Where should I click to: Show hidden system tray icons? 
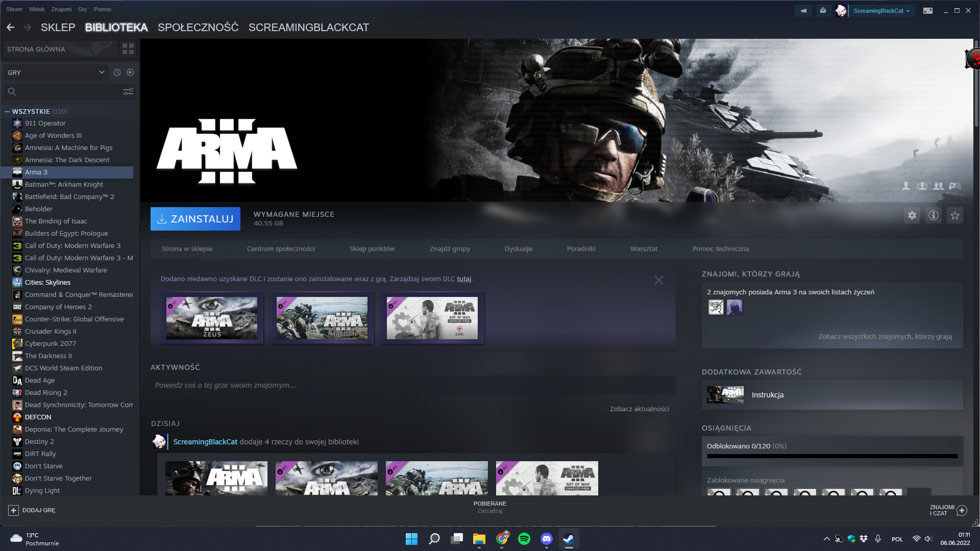[827, 539]
